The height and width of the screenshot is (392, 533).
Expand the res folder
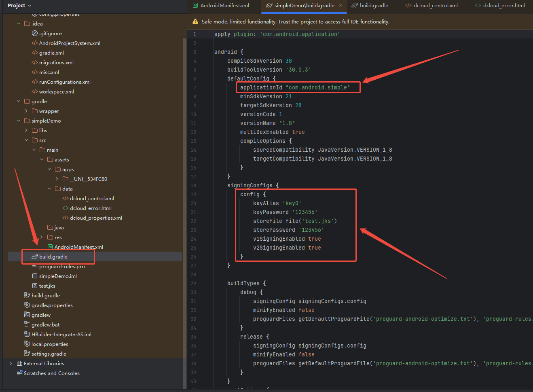42,237
